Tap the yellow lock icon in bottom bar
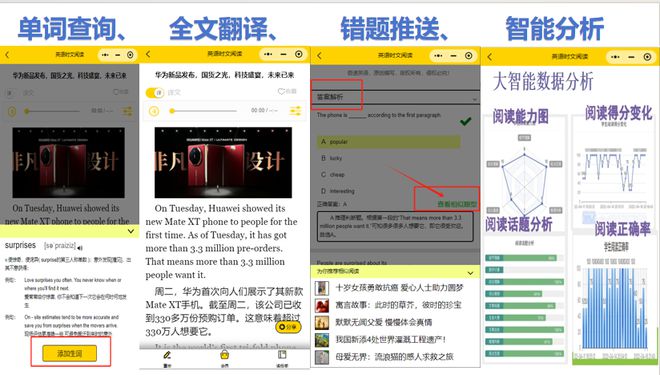Viewport: 660px width, 375px height. 225,355
